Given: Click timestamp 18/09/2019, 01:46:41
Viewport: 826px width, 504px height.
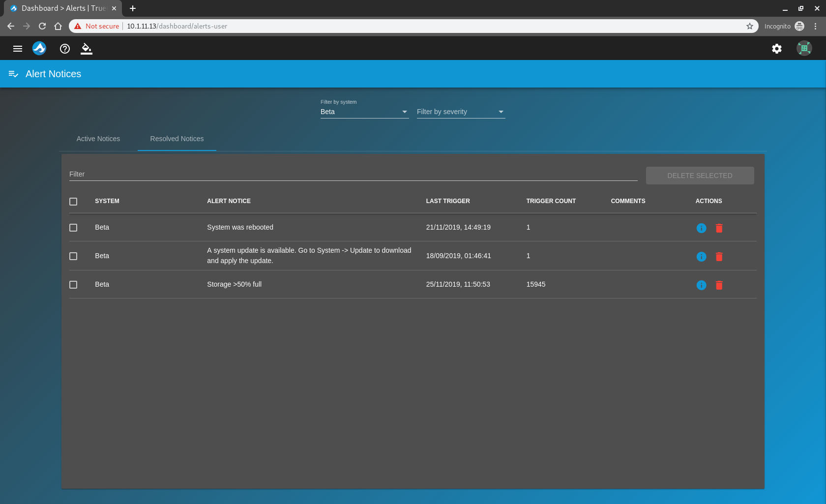Looking at the screenshot, I should pos(458,256).
